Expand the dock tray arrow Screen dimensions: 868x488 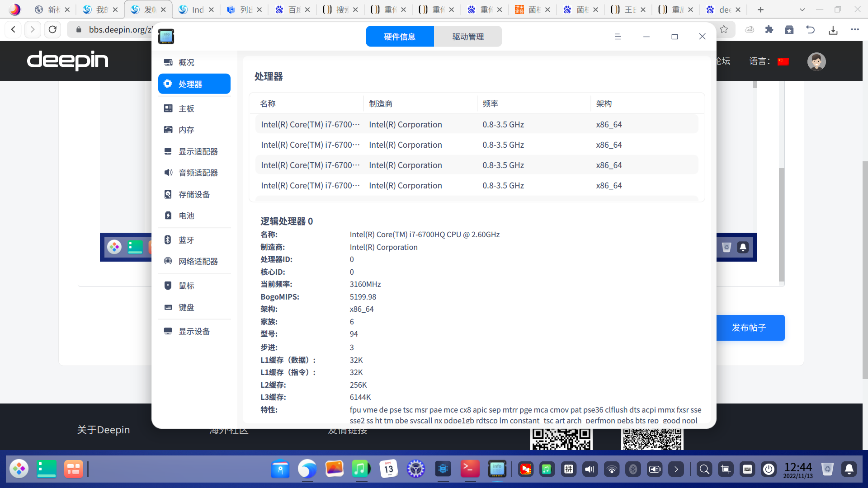(676, 469)
